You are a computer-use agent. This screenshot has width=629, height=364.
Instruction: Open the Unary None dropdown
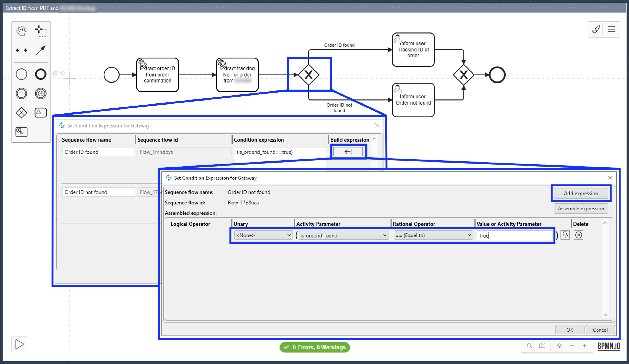coord(263,235)
